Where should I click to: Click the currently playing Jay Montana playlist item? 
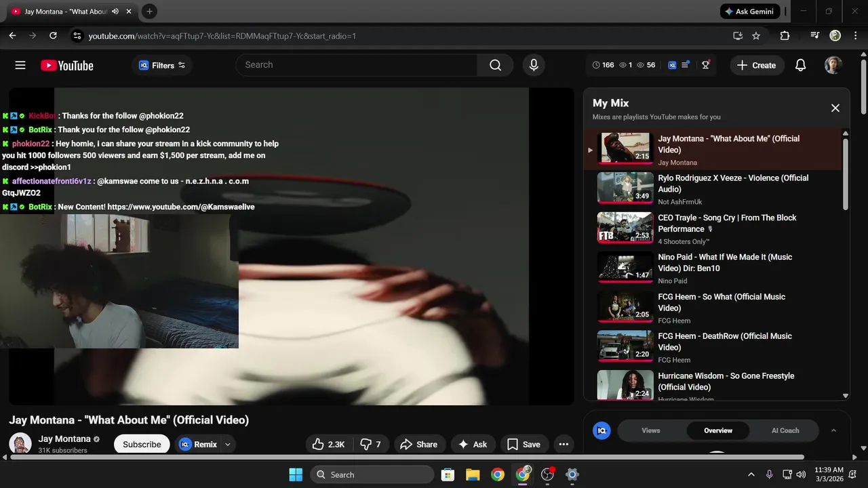point(712,148)
